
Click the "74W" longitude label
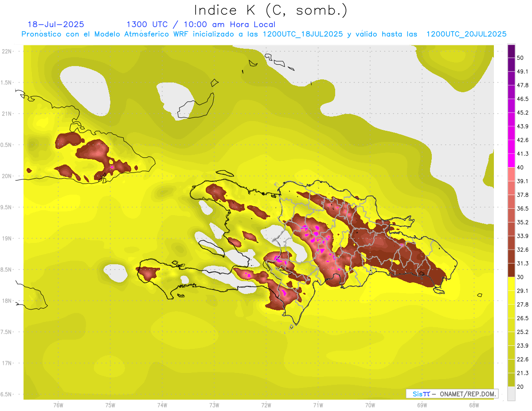coord(162,405)
